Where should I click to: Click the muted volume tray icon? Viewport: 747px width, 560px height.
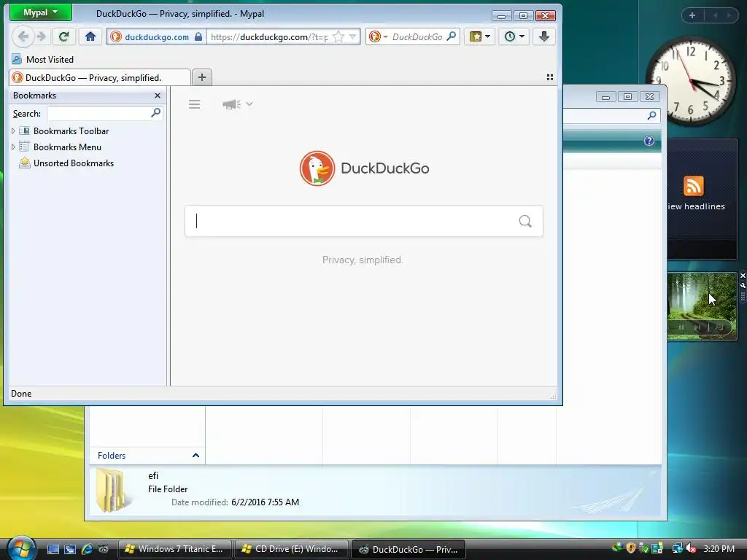(x=691, y=548)
